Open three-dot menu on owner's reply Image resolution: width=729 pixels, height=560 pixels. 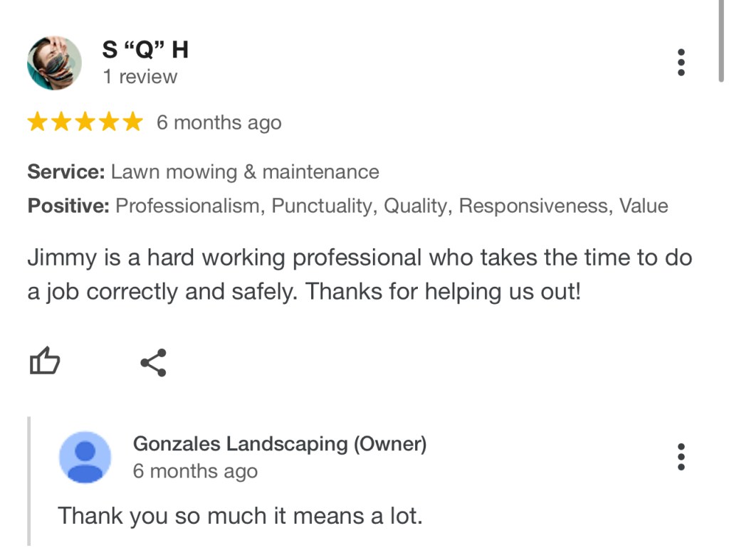click(681, 456)
